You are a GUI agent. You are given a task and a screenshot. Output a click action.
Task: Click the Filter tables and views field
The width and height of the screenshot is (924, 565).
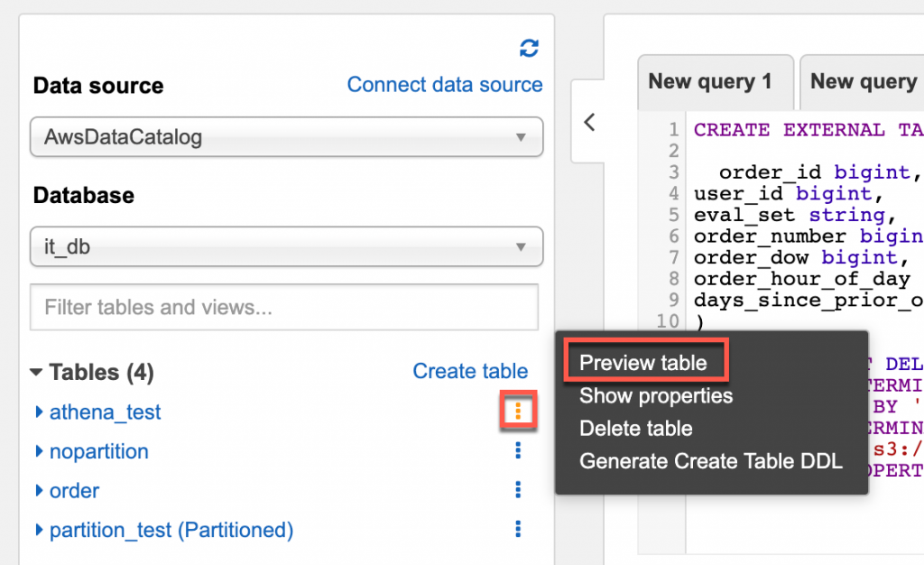pos(284,308)
